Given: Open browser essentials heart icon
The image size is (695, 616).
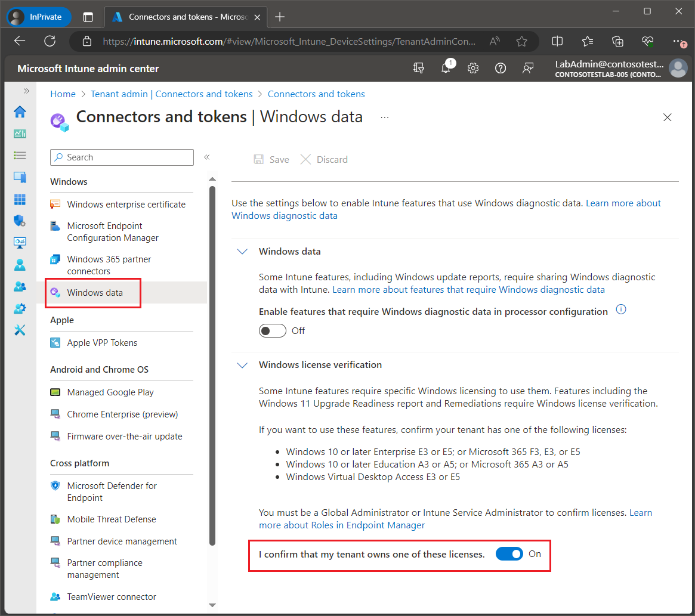Looking at the screenshot, I should click(x=648, y=41).
